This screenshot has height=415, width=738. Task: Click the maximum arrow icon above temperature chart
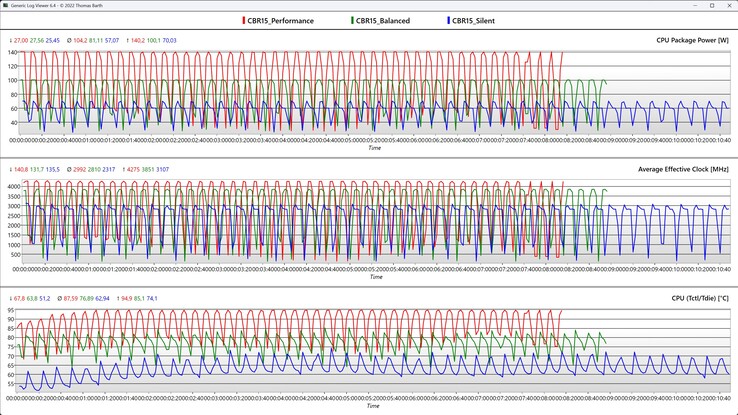(x=119, y=298)
